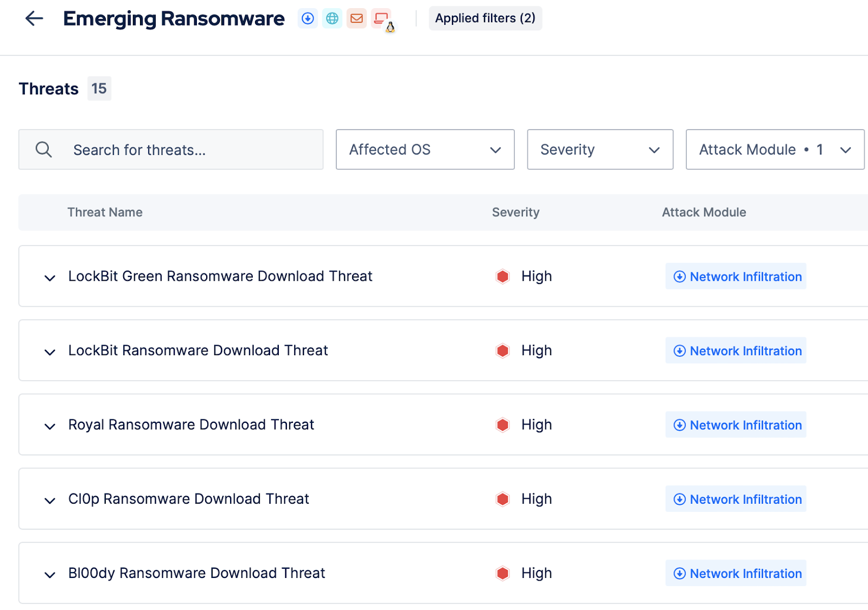868x610 pixels.
Task: Expand the LockBit Ransomware Download Threat row
Action: [50, 352]
